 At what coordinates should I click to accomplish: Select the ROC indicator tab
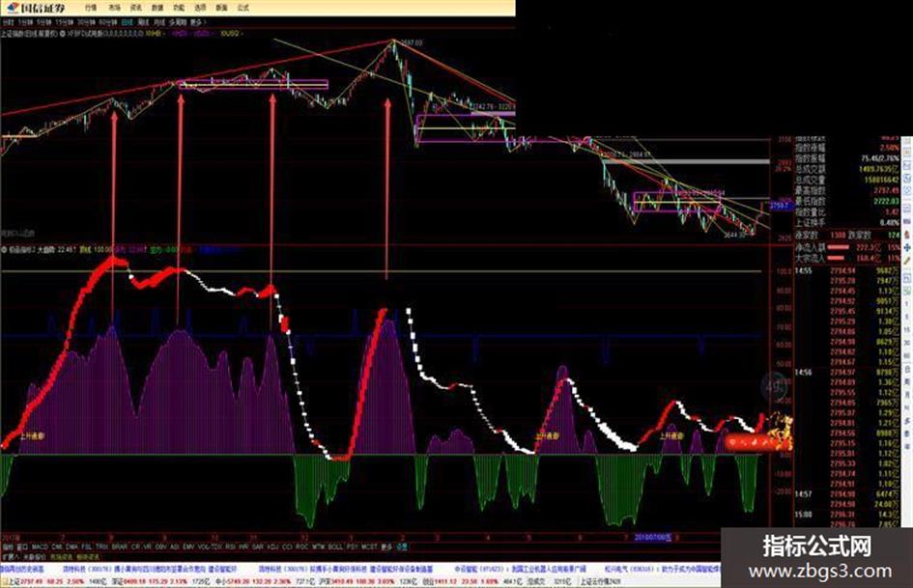tap(302, 547)
